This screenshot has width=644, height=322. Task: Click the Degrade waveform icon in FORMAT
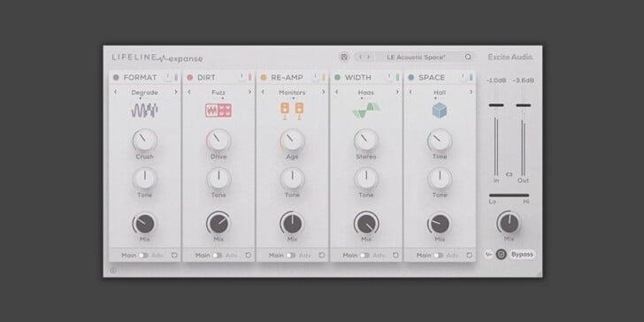144,111
